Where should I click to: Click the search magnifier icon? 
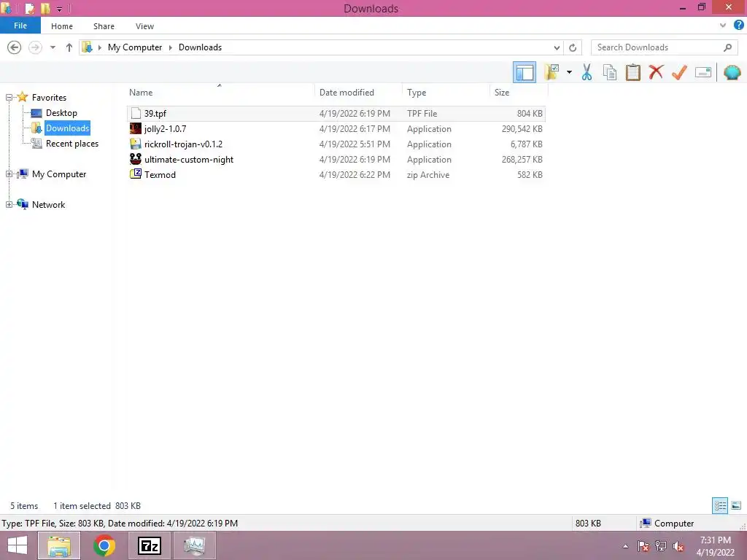click(x=727, y=47)
